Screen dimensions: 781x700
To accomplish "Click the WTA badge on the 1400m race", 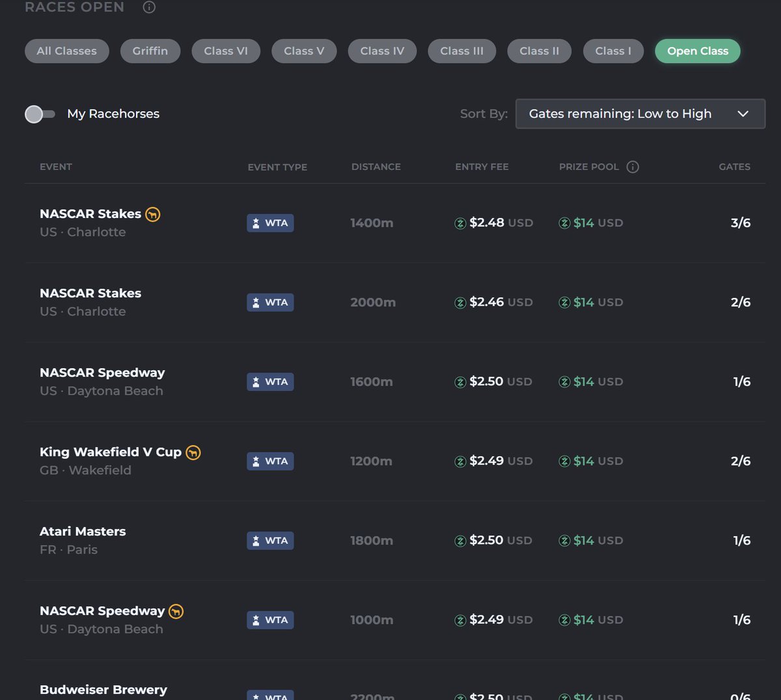I will click(270, 223).
